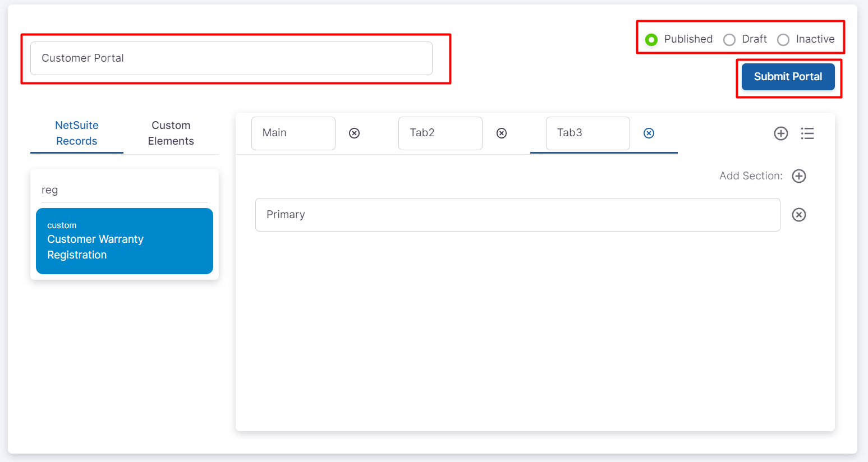Click the blue X icon beside Tab3

click(x=649, y=133)
